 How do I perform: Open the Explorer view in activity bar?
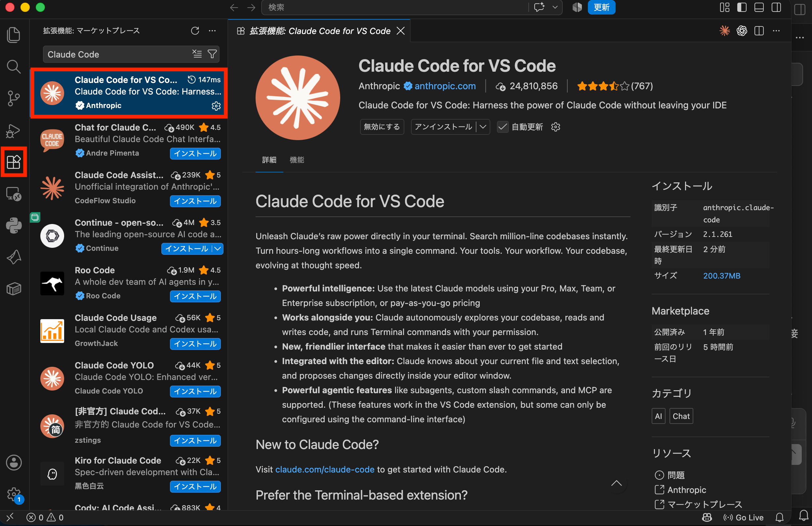click(14, 34)
